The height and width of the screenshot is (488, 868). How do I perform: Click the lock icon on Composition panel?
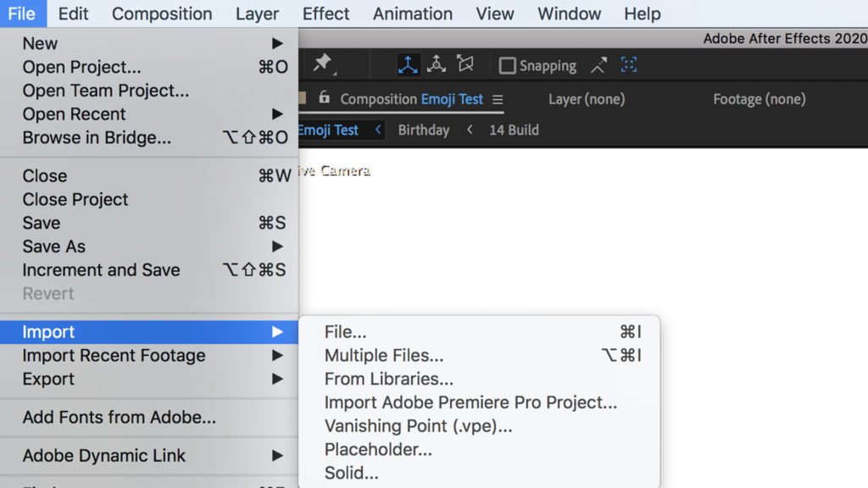[324, 98]
